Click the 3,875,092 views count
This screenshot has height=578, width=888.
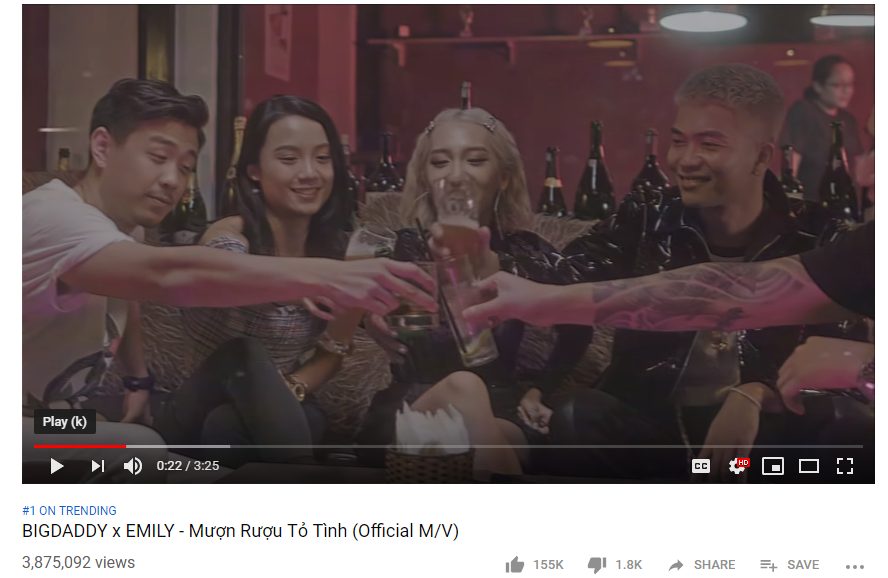(79, 563)
